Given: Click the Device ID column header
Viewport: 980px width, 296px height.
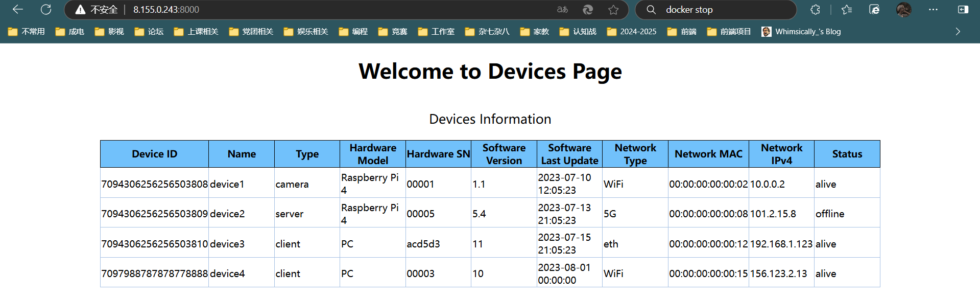Looking at the screenshot, I should [x=155, y=154].
